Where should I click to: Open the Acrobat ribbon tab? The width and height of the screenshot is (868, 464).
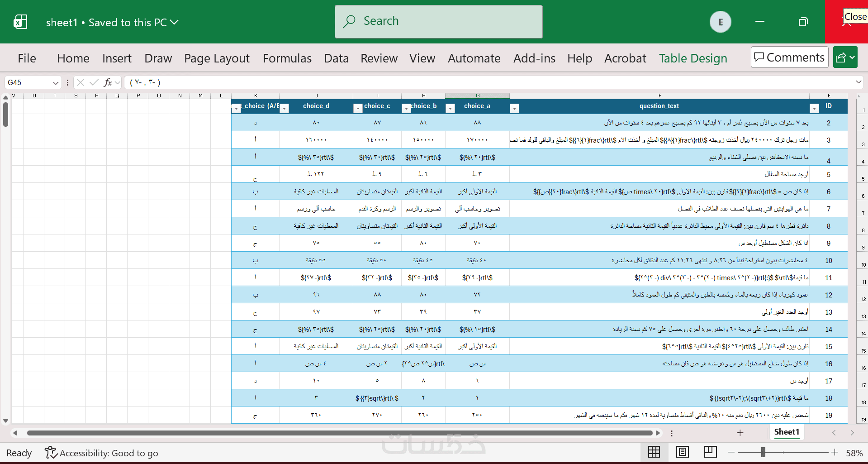tap(625, 58)
